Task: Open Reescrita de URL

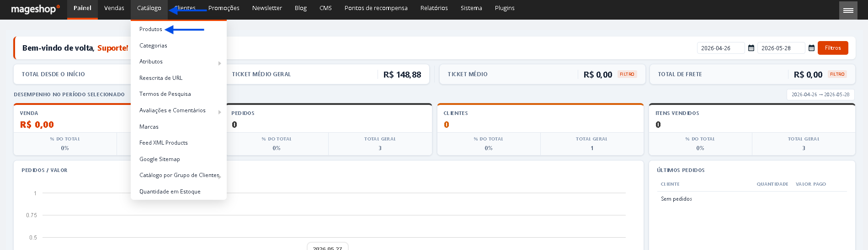Action: point(161,78)
